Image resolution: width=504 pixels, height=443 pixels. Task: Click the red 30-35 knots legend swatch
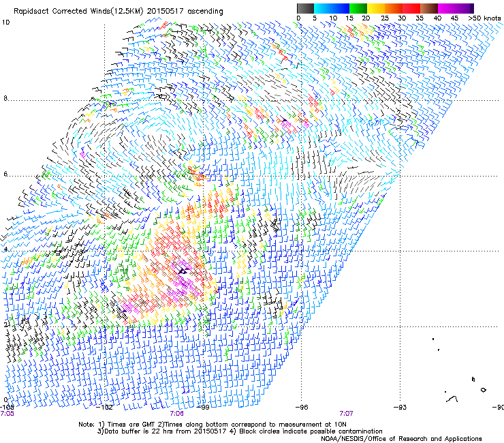[x=411, y=8]
